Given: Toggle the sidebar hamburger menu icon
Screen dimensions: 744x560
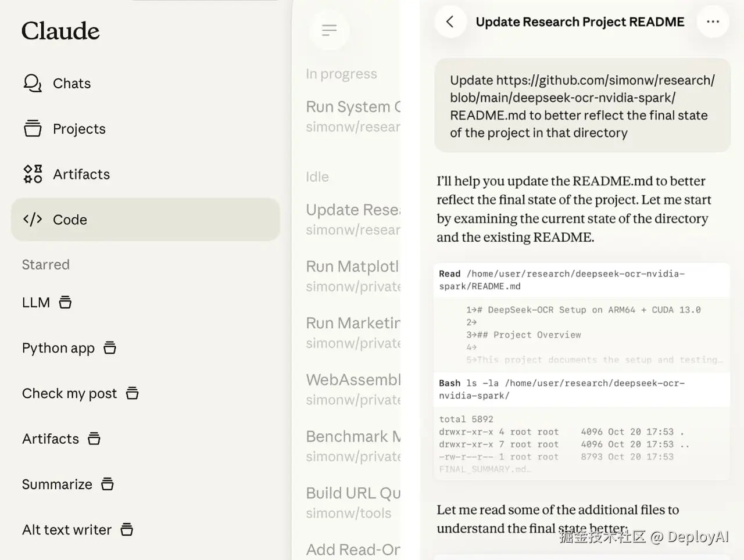Looking at the screenshot, I should pos(329,30).
